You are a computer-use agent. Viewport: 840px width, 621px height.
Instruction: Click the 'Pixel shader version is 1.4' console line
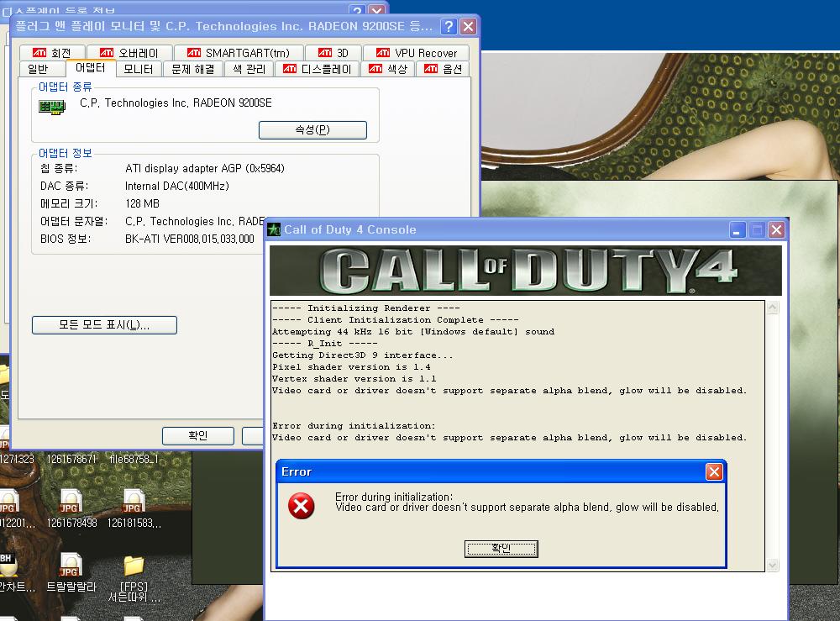[x=351, y=367]
